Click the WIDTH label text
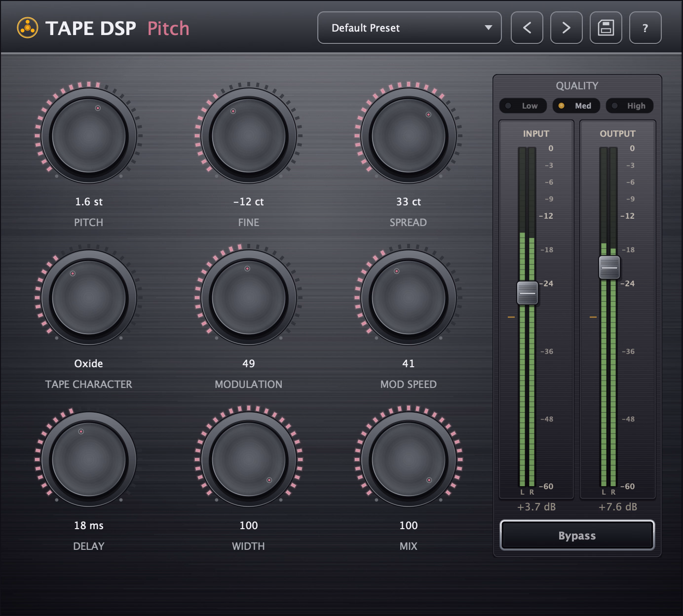The width and height of the screenshot is (683, 616). pyautogui.click(x=249, y=546)
